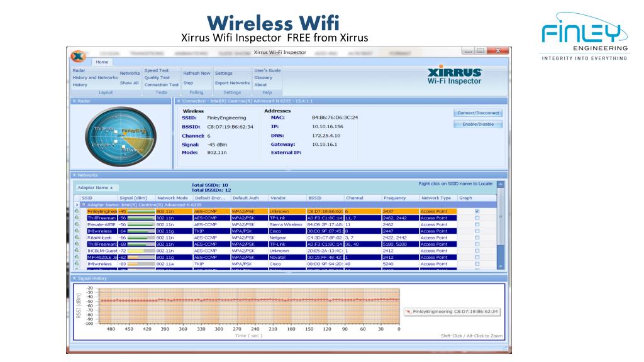Sort by the Vendor column header
Viewport: 644px width, 362px height.
(287, 198)
